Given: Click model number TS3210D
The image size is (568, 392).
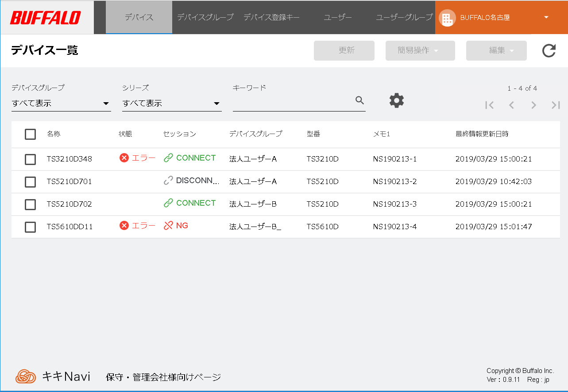Looking at the screenshot, I should point(323,159).
